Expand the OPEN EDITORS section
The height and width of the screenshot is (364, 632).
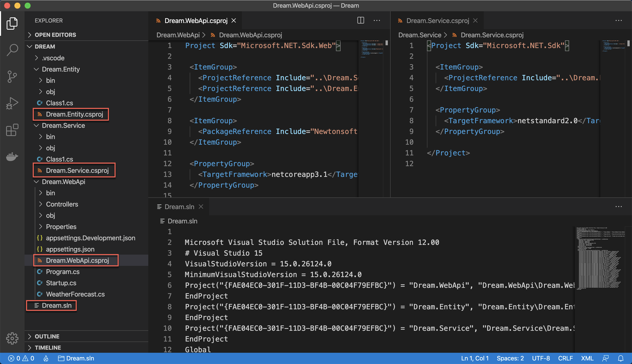[x=55, y=35]
